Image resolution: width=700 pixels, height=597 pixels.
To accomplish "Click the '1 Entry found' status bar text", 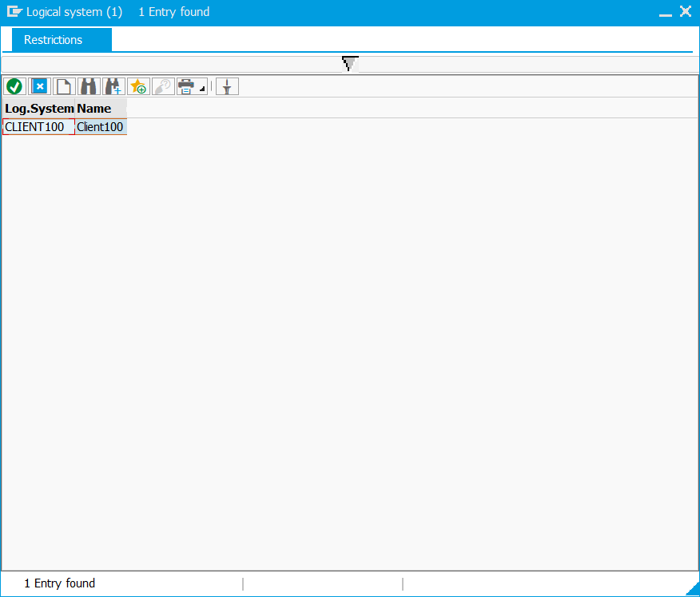I will coord(59,583).
